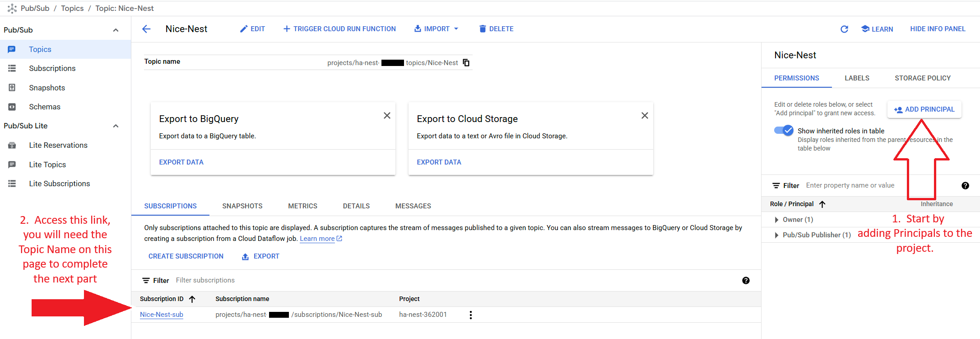Image resolution: width=980 pixels, height=339 pixels.
Task: Click the Project column header
Action: (409, 299)
